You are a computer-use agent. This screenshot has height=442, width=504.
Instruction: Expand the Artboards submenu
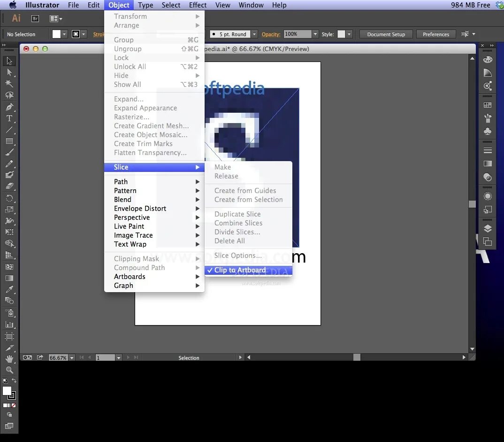[154, 277]
